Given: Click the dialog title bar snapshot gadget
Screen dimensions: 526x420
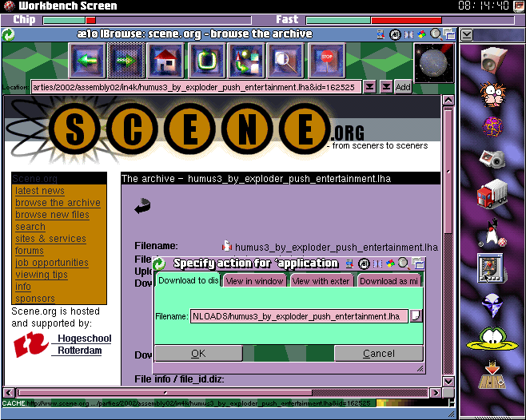Looking at the screenshot, I should 349,263.
